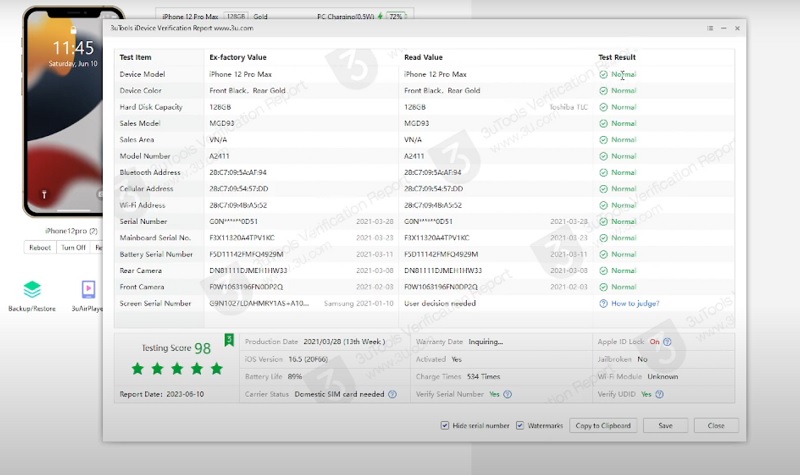This screenshot has height=475, width=800.
Task: Click the Normal check icon for Sales Model
Action: tap(604, 123)
